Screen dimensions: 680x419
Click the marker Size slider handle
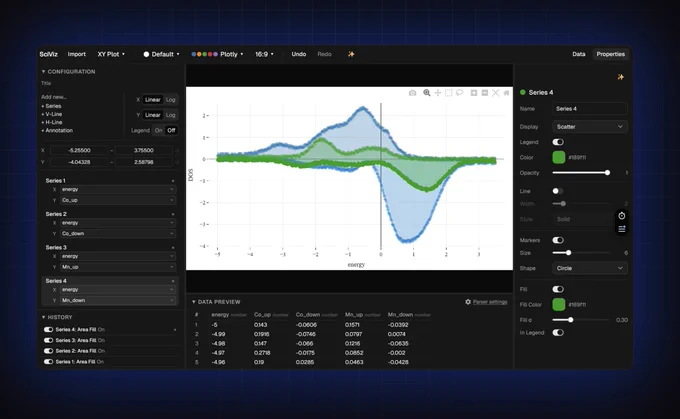click(568, 253)
